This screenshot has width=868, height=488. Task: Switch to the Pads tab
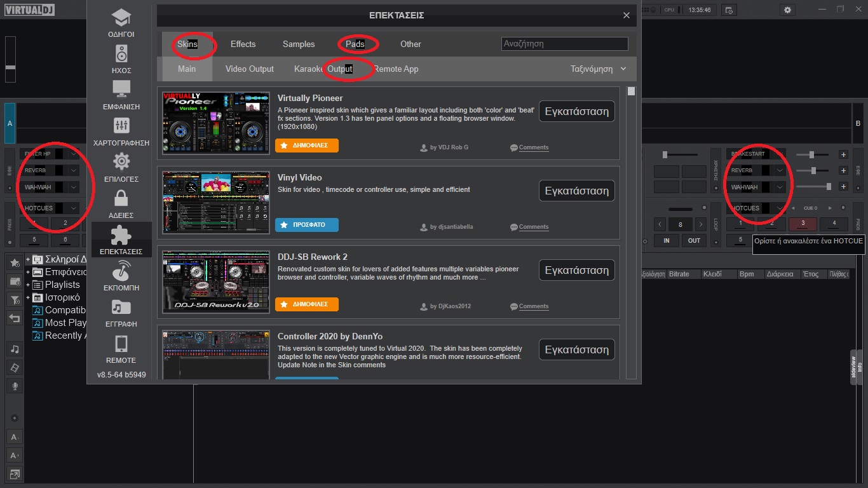pos(355,44)
